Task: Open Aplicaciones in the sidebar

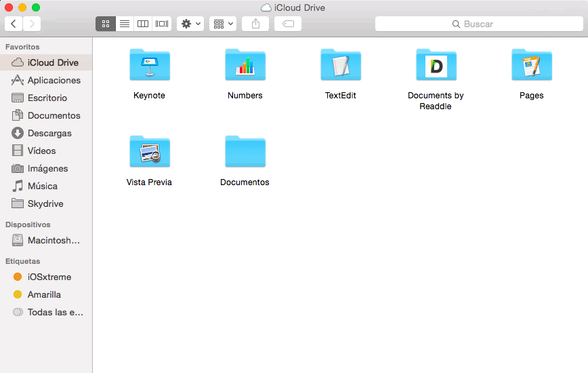Action: (x=46, y=80)
